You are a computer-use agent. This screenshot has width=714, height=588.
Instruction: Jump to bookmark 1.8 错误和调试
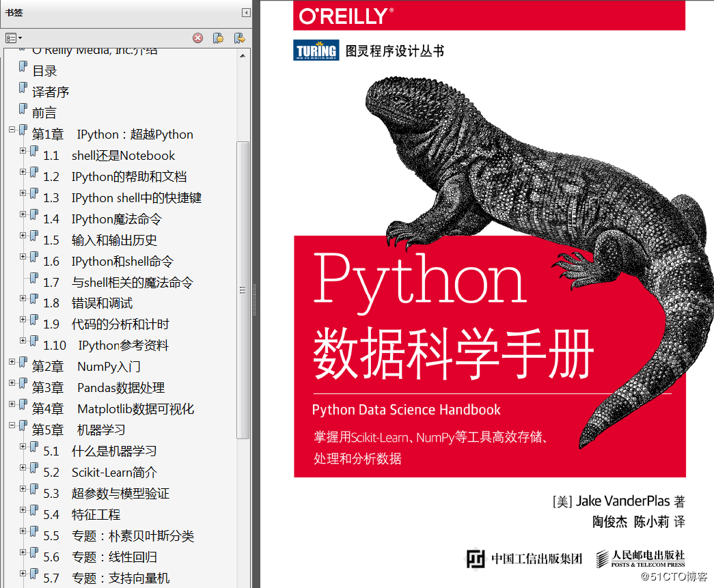[87, 303]
